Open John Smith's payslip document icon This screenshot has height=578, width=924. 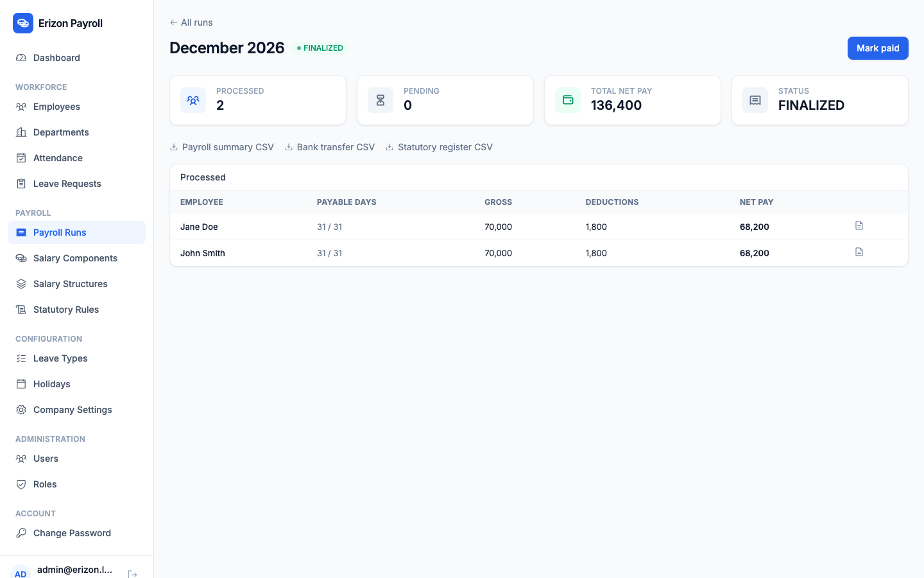pyautogui.click(x=859, y=252)
